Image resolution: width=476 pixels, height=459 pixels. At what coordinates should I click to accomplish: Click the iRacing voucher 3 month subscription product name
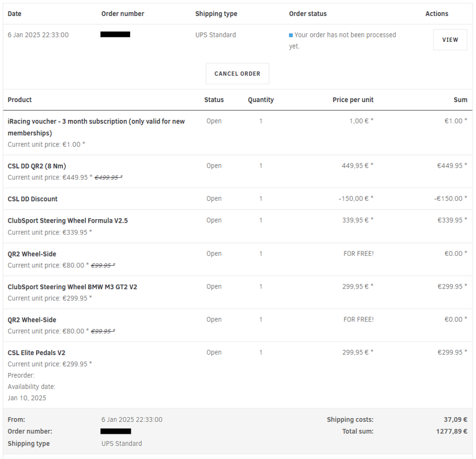tap(96, 127)
